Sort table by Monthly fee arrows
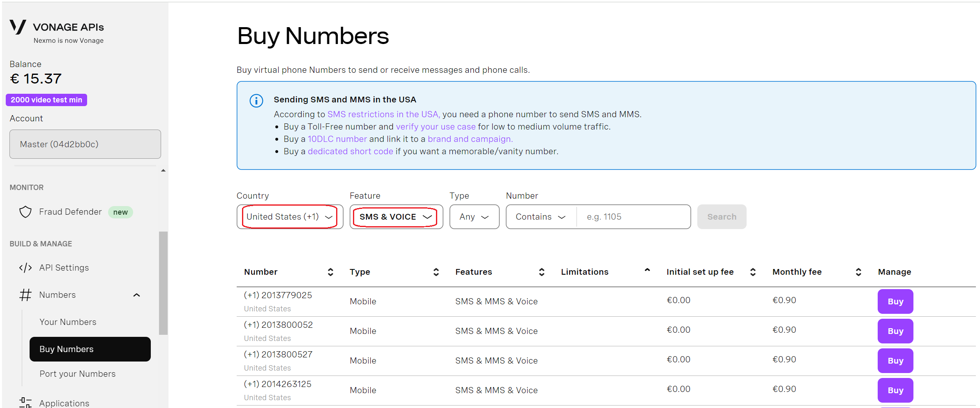Image resolution: width=980 pixels, height=408 pixels. click(x=858, y=272)
